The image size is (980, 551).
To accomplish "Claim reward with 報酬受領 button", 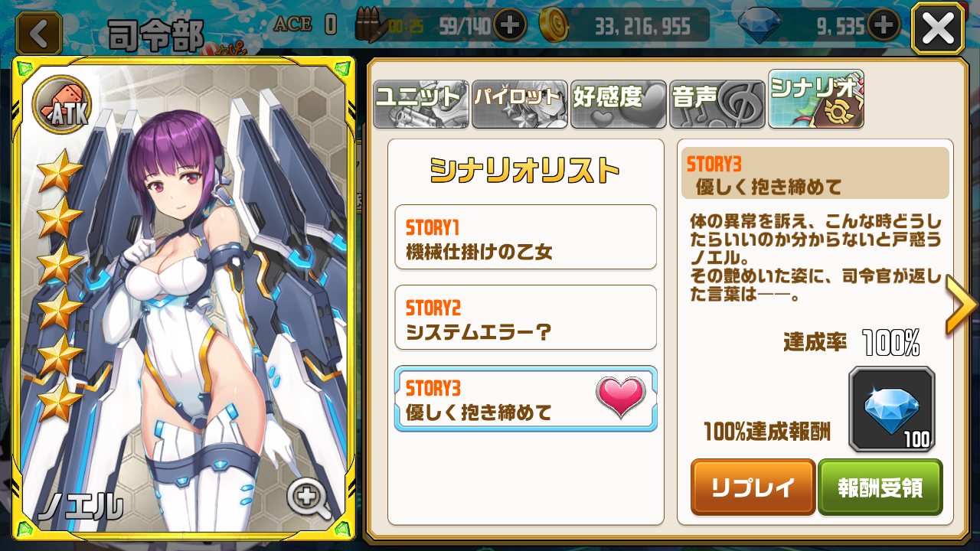I will point(880,487).
